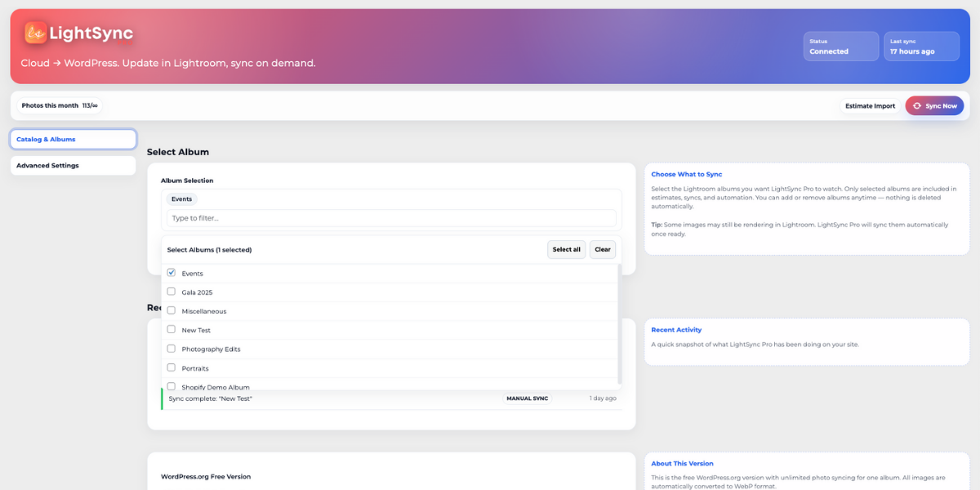Enable the Portraits album checkbox
The image size is (980, 490).
click(x=171, y=367)
